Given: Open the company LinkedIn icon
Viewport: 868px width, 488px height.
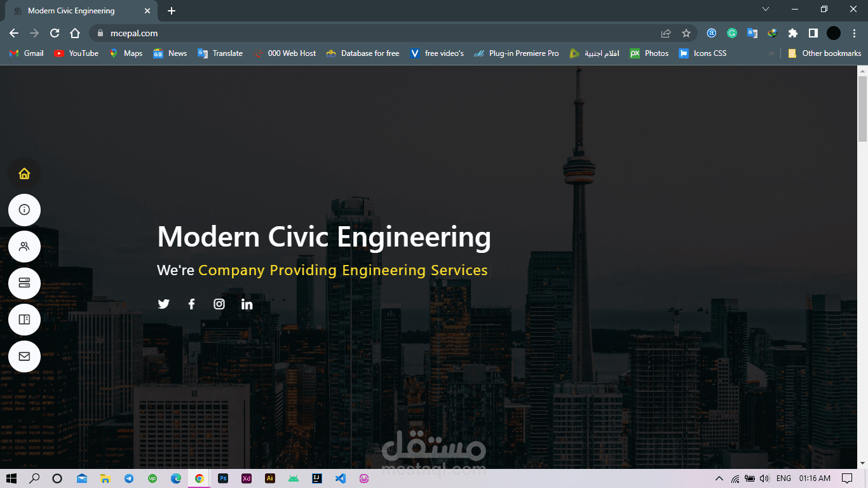Looking at the screenshot, I should (247, 304).
